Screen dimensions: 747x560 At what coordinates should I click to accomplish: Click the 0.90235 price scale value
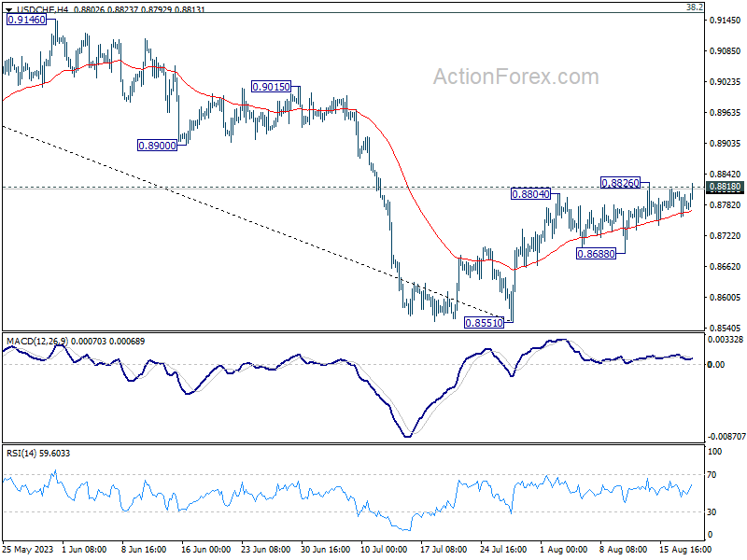725,82
